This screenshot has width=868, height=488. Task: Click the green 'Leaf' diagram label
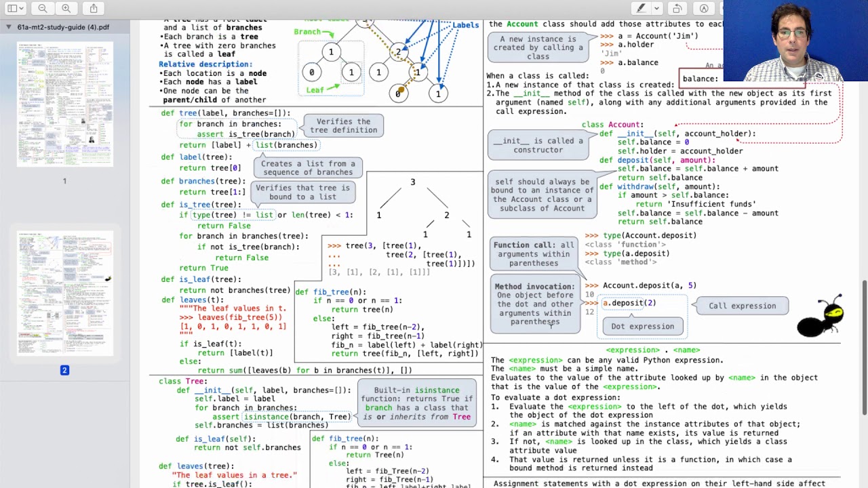[315, 90]
